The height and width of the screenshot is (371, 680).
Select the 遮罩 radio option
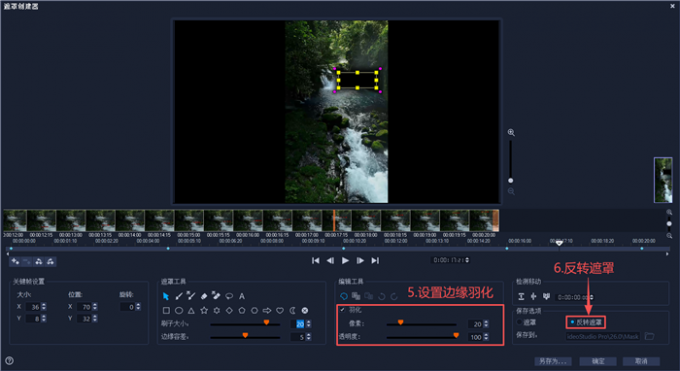pyautogui.click(x=520, y=322)
